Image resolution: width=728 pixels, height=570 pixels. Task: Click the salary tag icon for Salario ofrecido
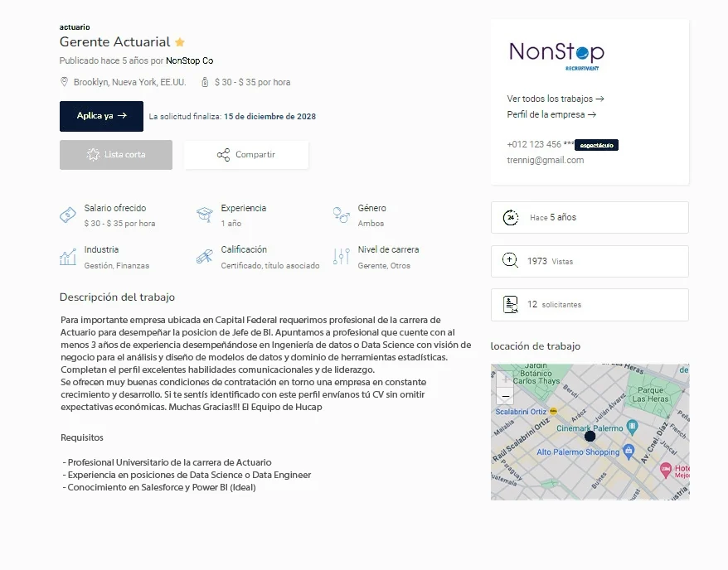pos(68,215)
